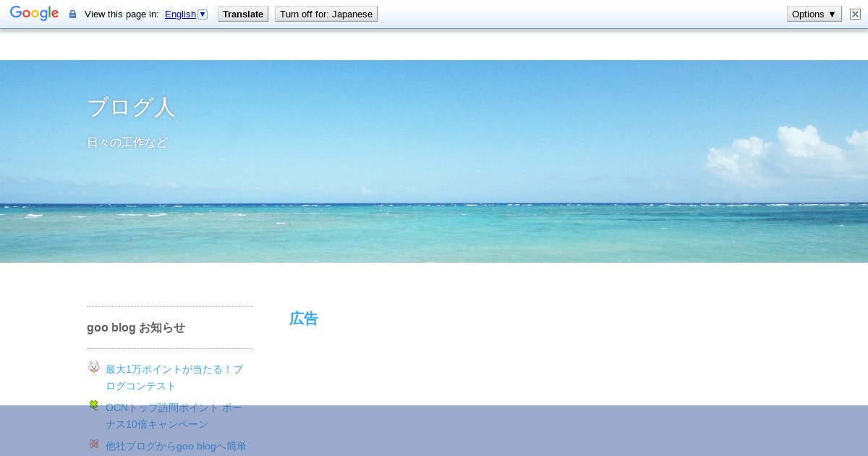Open the 広告 heading link

coord(304,318)
